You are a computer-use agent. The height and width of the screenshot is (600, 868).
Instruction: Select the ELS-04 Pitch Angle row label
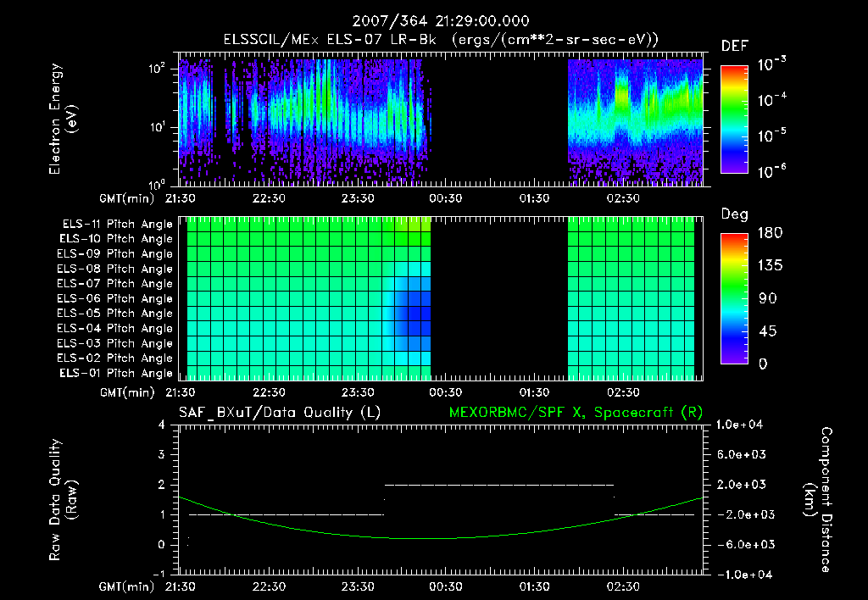(x=115, y=329)
